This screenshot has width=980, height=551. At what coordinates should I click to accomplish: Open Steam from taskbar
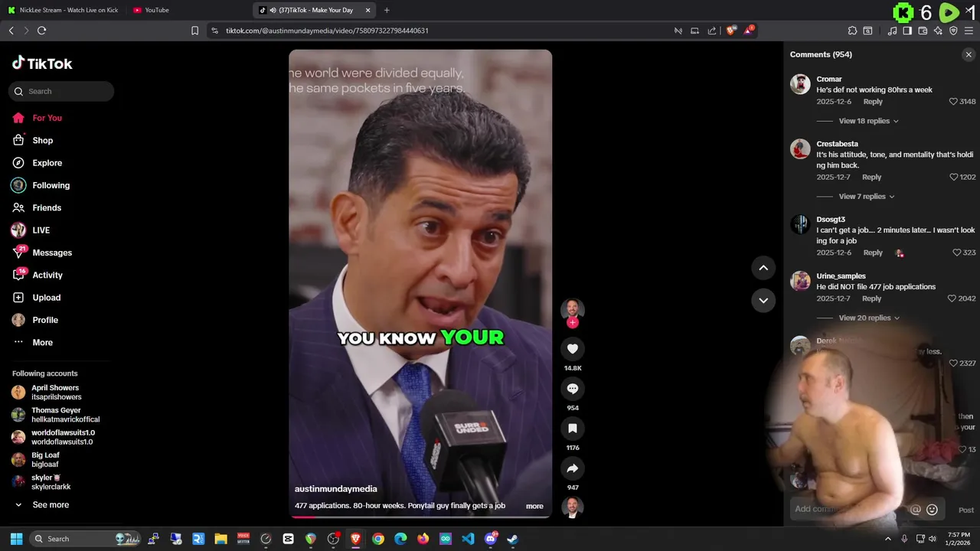pos(512,539)
